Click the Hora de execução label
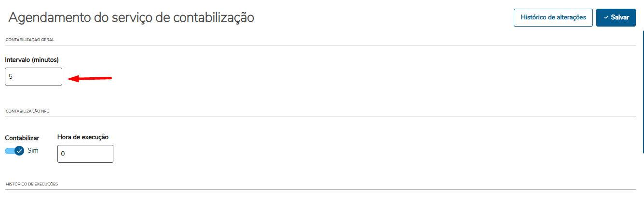The image size is (644, 199). pos(83,137)
